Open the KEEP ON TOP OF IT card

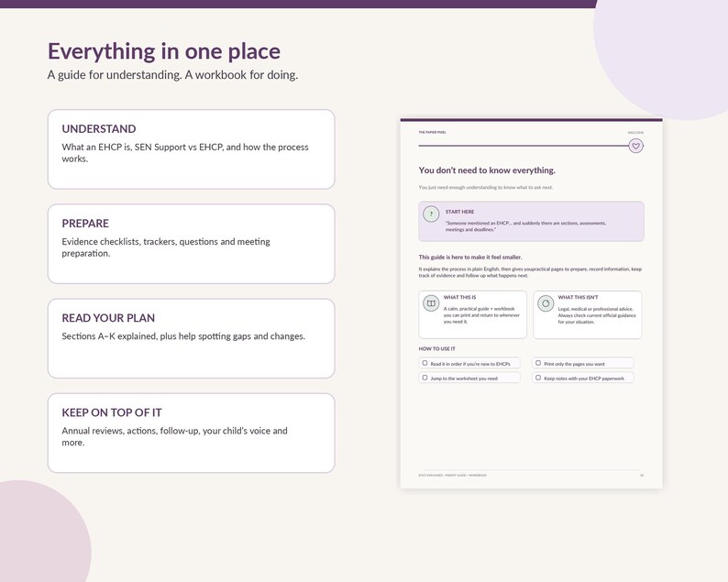click(192, 433)
